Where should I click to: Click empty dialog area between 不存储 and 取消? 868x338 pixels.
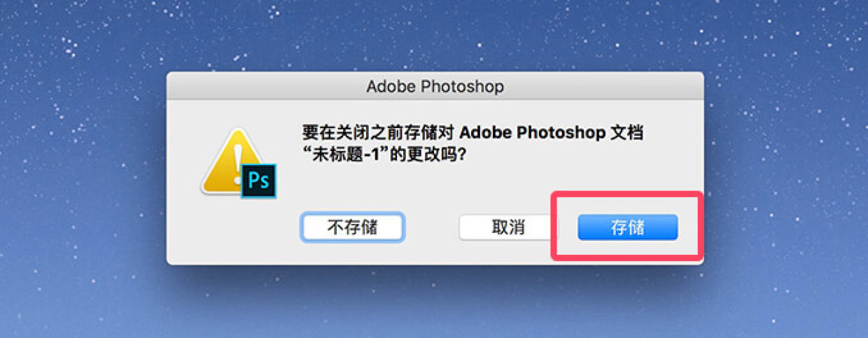pyautogui.click(x=430, y=227)
